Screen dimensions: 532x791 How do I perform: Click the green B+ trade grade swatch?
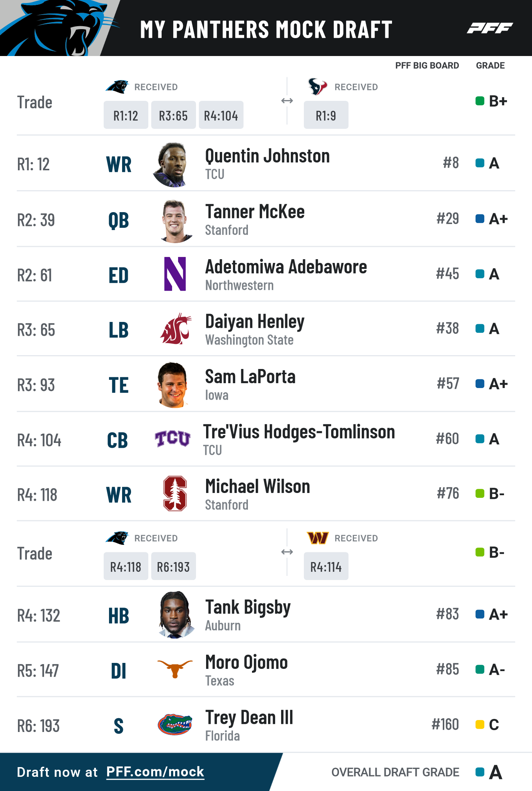tap(480, 101)
